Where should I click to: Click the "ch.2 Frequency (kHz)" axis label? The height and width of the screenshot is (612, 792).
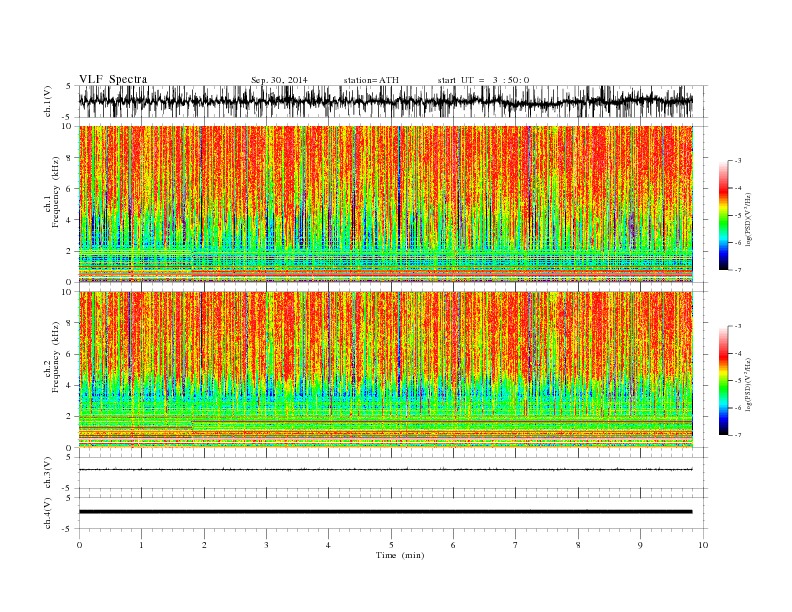(x=52, y=358)
